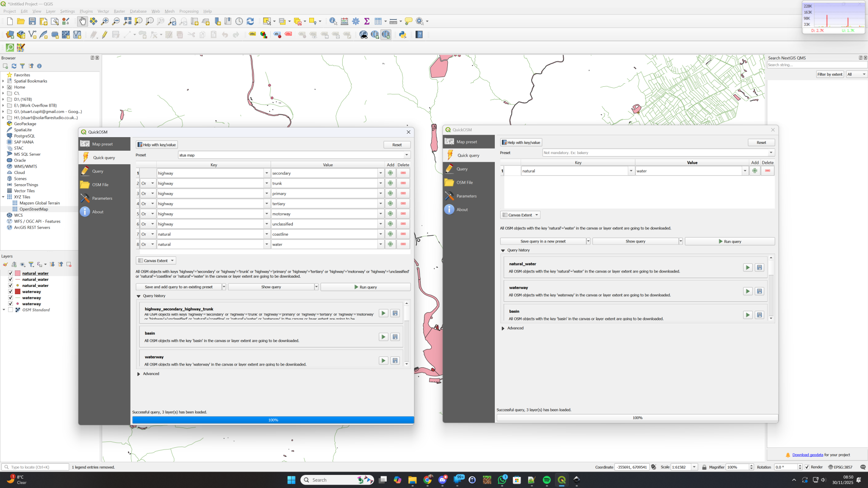The width and height of the screenshot is (868, 488).
Task: Open the Download geodata link
Action: 807,455
